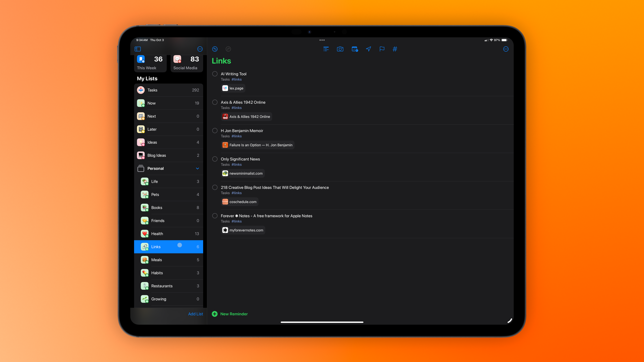Screen dimensions: 644x362
Task: Open the text format list icon
Action: tap(326, 49)
